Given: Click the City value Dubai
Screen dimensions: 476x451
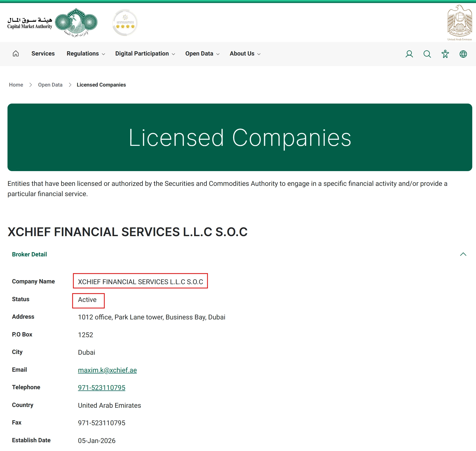Looking at the screenshot, I should [87, 352].
